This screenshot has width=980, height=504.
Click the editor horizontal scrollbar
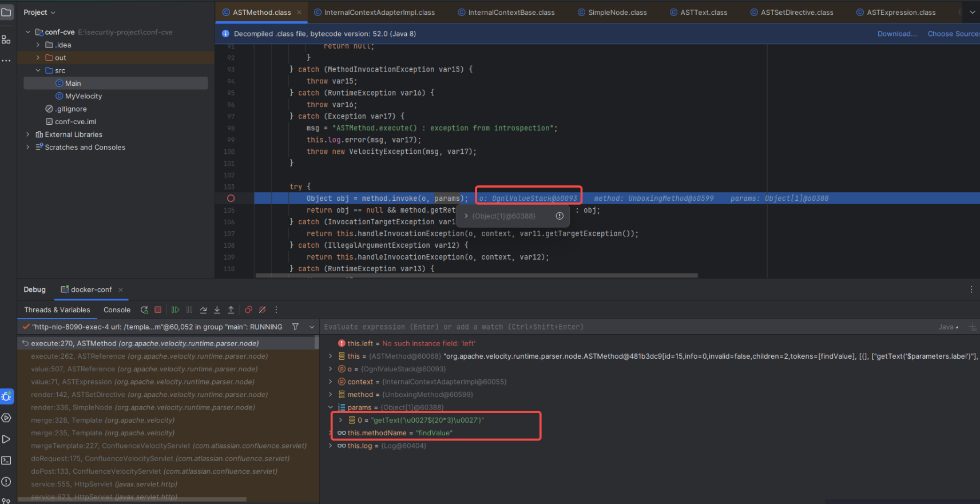pos(477,275)
